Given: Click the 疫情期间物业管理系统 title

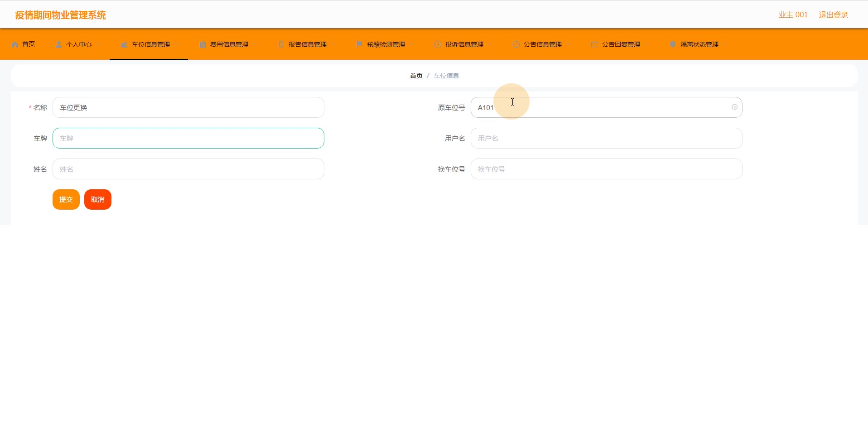Looking at the screenshot, I should 60,15.
